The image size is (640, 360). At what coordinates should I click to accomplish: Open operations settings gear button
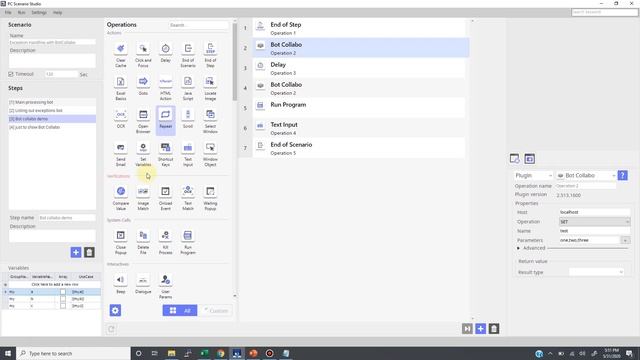(x=115, y=311)
